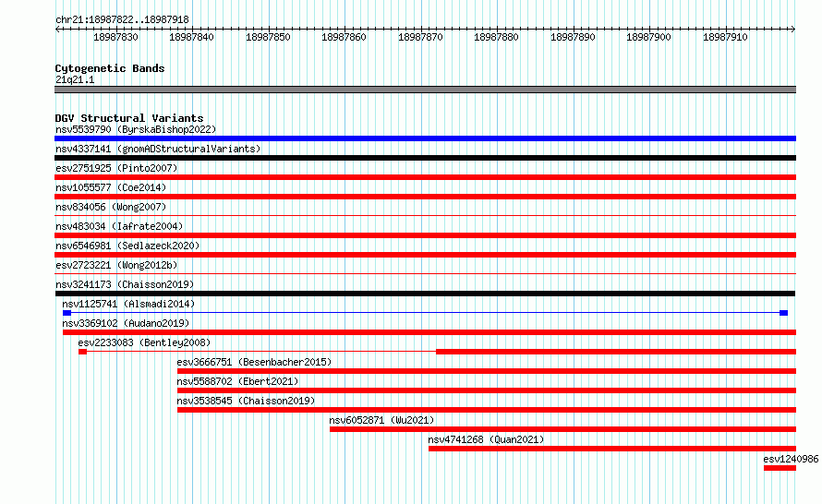Select red bar under esv2751925 (Pinto2007)
This screenshot has height=504, width=822.
click(425, 177)
